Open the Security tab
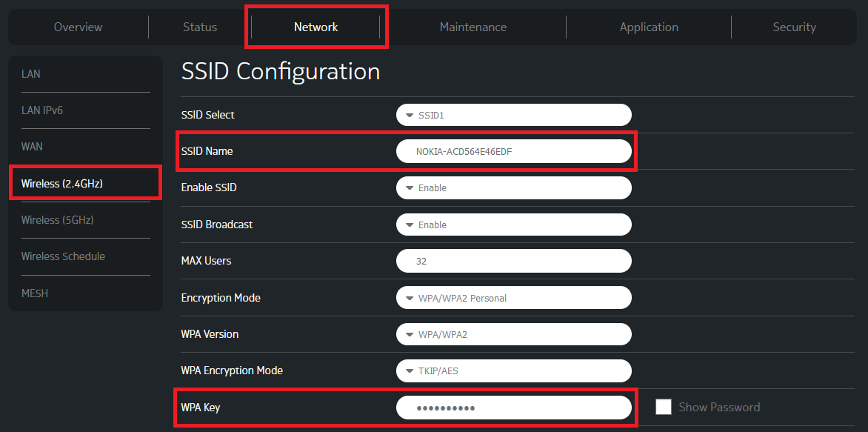This screenshot has width=868, height=432. (794, 27)
